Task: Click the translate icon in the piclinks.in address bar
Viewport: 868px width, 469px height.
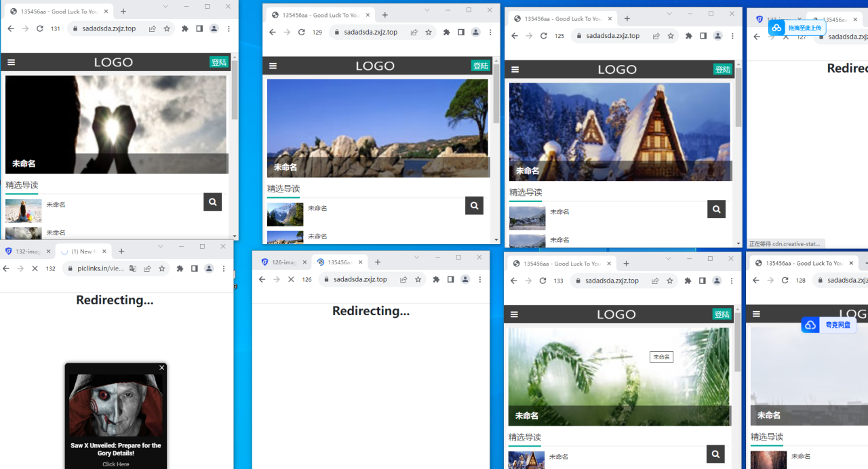Action: [133, 268]
